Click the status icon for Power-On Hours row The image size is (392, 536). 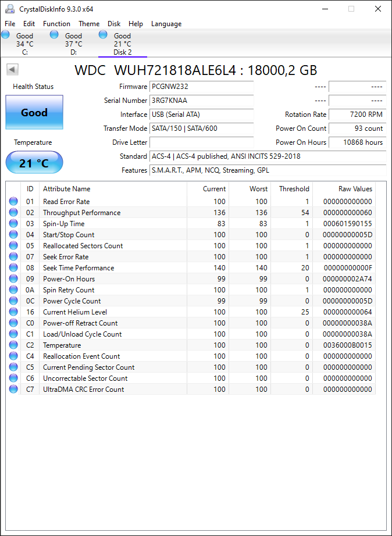(x=13, y=278)
